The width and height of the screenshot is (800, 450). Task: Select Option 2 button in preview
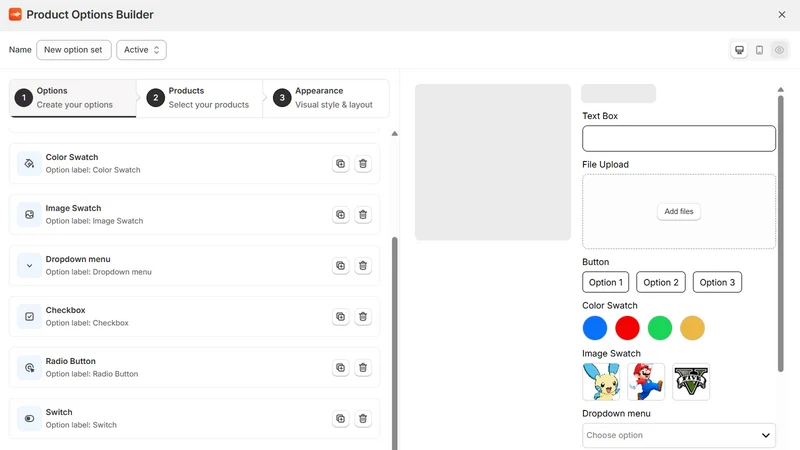(x=661, y=282)
